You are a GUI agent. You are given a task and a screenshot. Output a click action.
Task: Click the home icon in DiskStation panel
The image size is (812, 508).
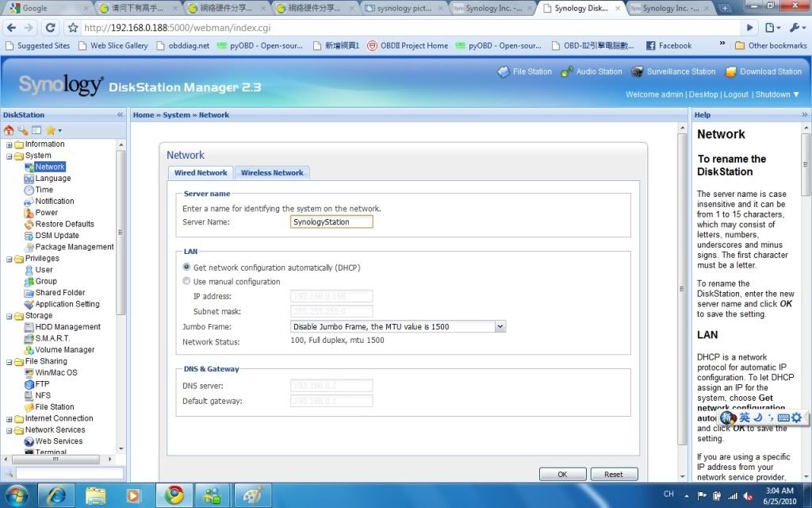[9, 130]
